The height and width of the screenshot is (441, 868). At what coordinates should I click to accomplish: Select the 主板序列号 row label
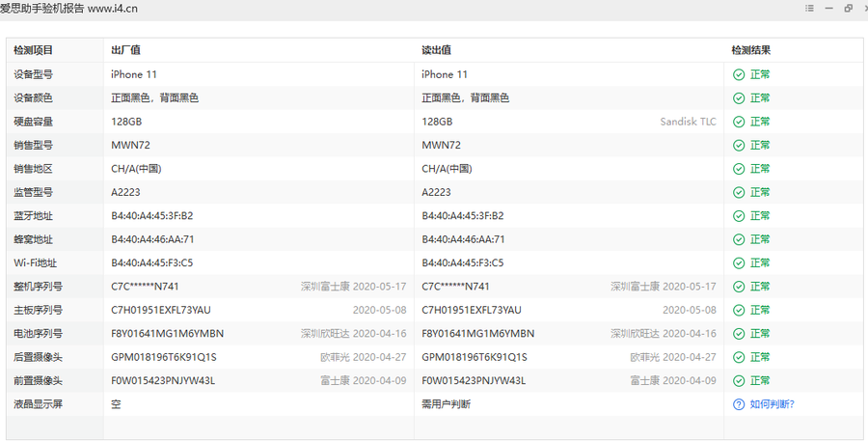coord(39,311)
